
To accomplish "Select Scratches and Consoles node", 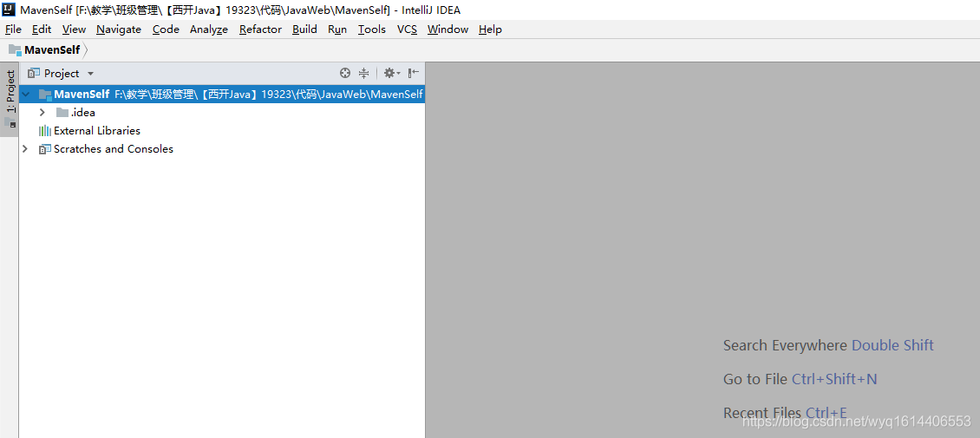I will tap(113, 148).
